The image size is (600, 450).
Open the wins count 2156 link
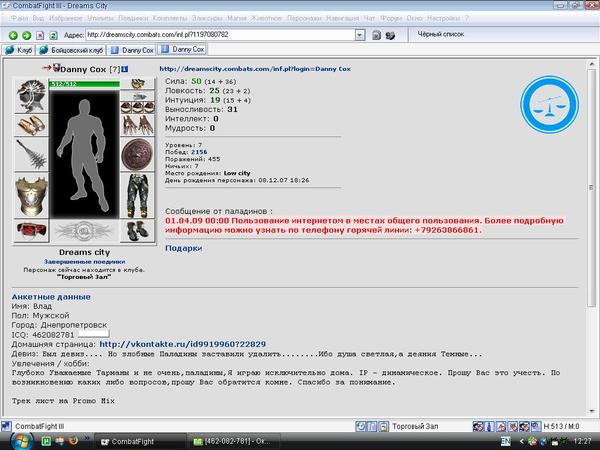[199, 152]
